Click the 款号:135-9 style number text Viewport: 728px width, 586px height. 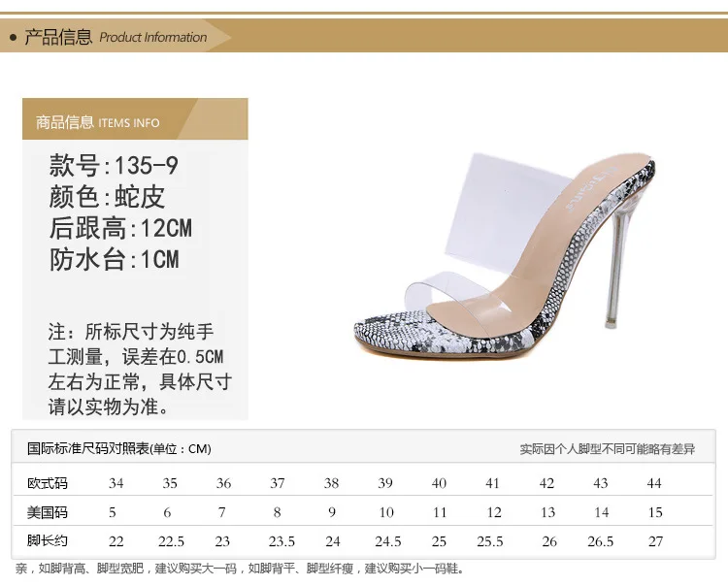[114, 165]
